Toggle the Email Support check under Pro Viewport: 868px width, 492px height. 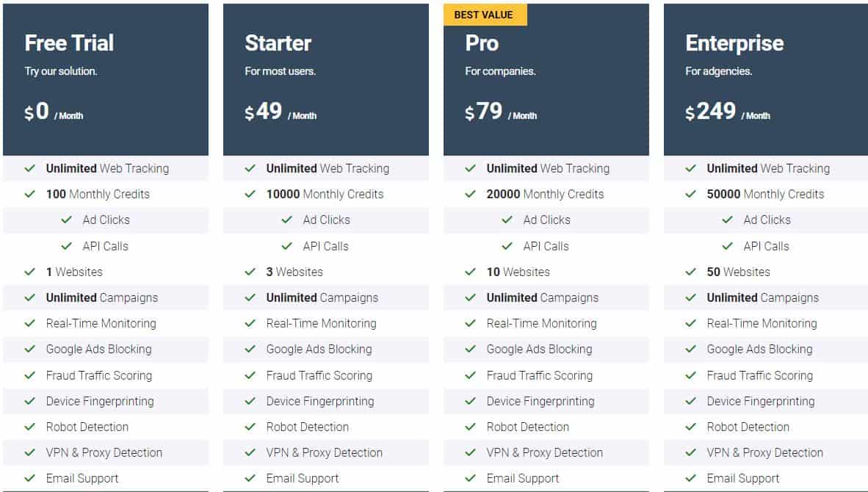(471, 478)
